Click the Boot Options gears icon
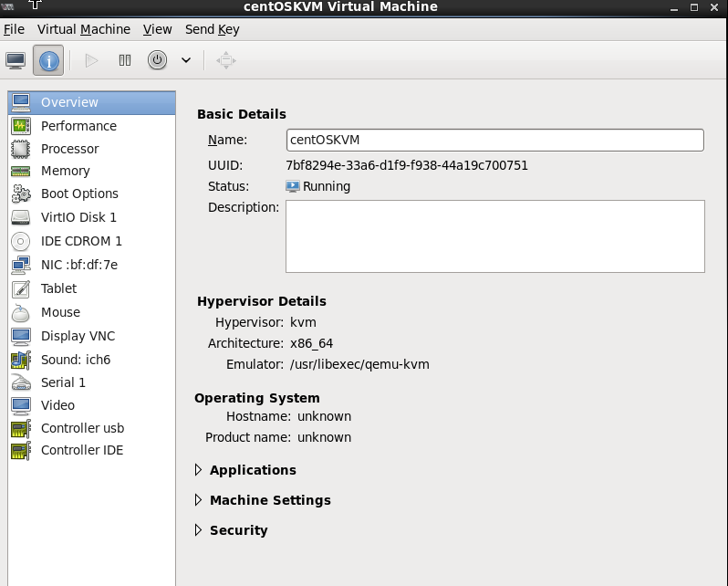 (21, 194)
